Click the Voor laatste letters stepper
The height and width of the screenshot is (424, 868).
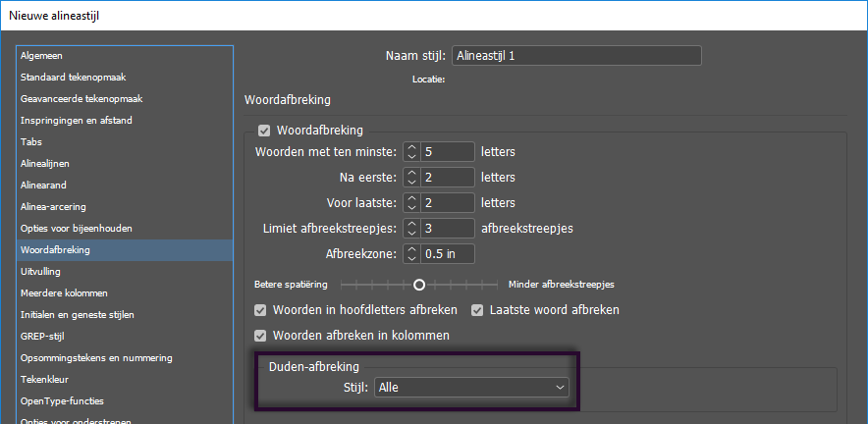(411, 203)
